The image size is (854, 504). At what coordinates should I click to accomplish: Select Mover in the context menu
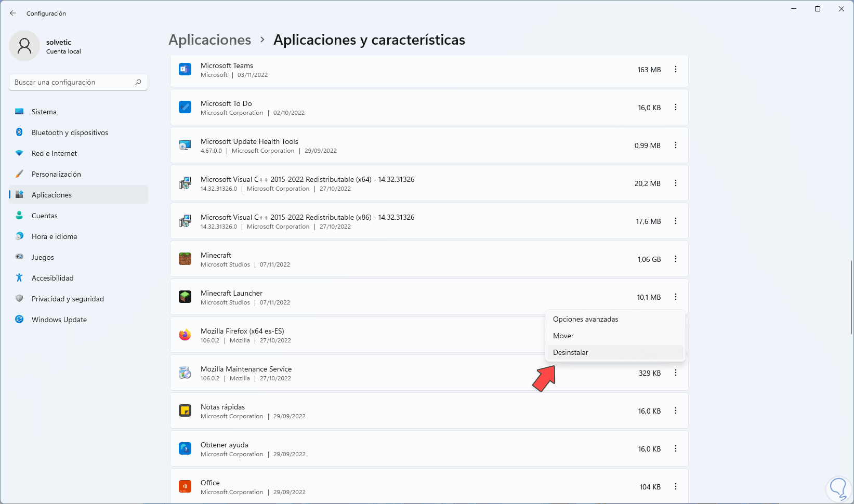click(x=563, y=336)
